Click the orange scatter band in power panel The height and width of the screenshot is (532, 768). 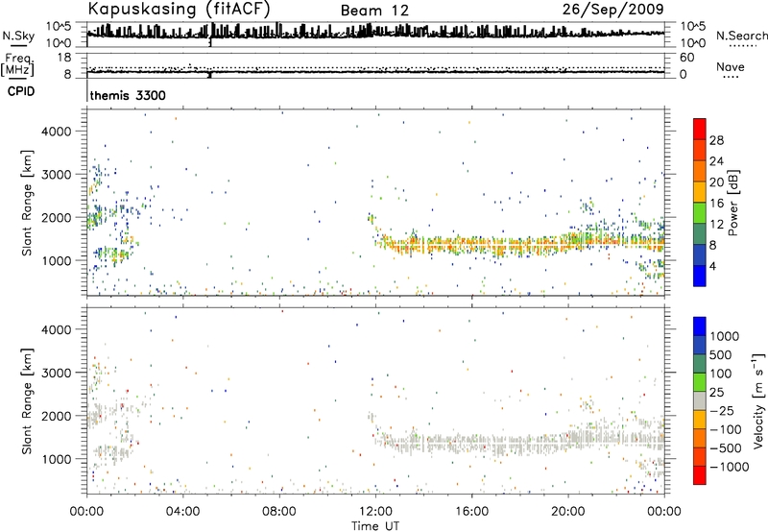(519, 244)
